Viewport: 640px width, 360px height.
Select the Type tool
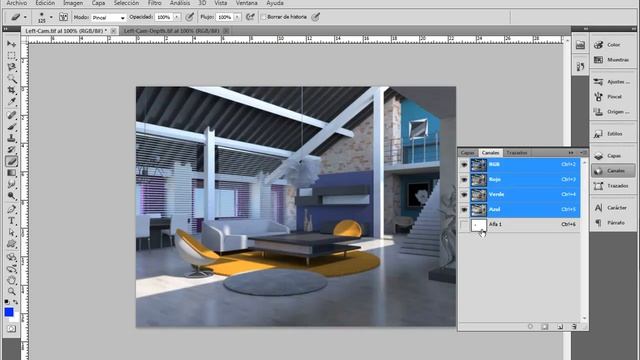[11, 221]
